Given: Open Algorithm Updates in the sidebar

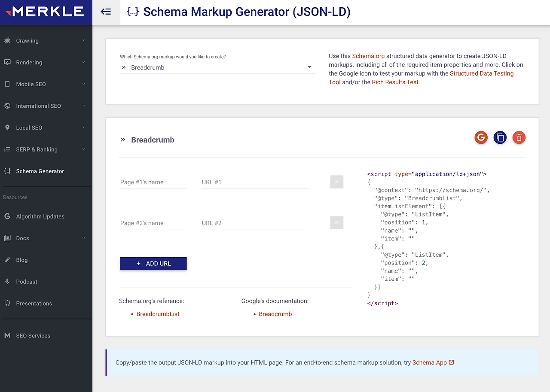Looking at the screenshot, I should click(x=46, y=216).
